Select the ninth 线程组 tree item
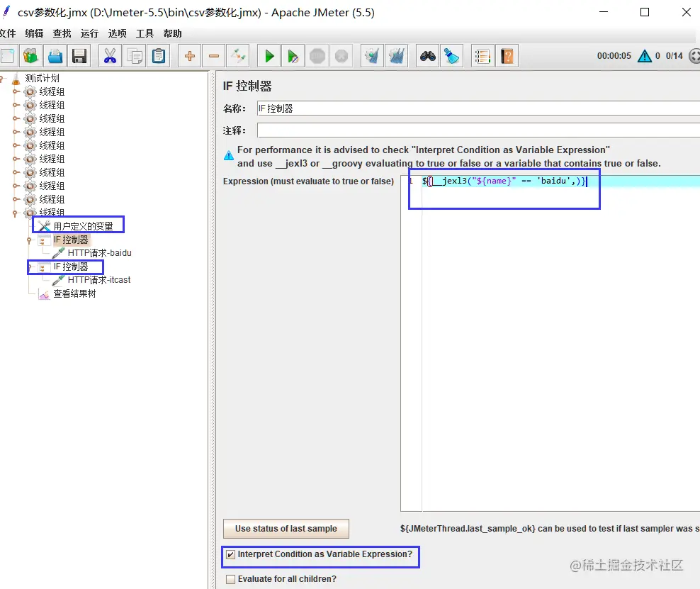 click(x=52, y=199)
